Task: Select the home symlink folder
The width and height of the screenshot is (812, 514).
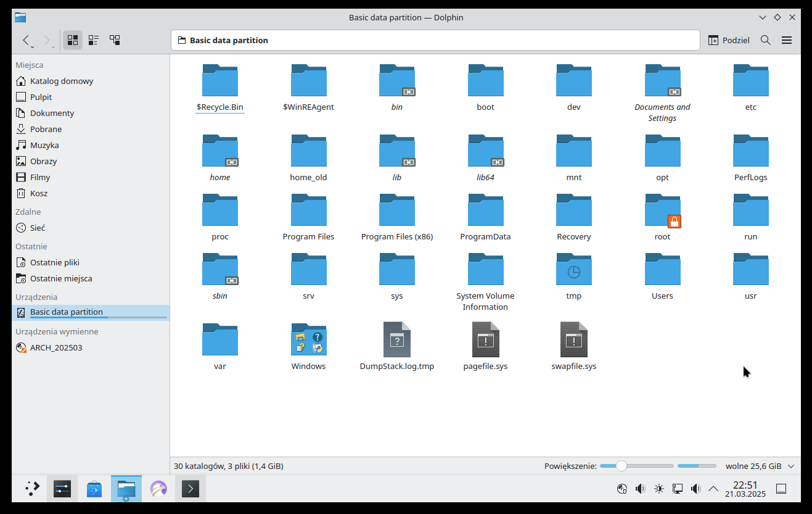Action: [220, 159]
